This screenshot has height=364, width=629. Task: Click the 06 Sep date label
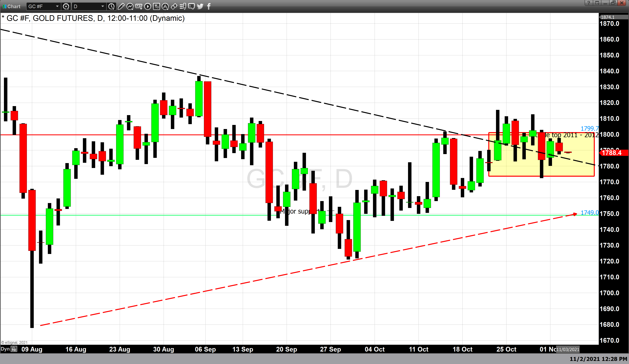tap(205, 349)
